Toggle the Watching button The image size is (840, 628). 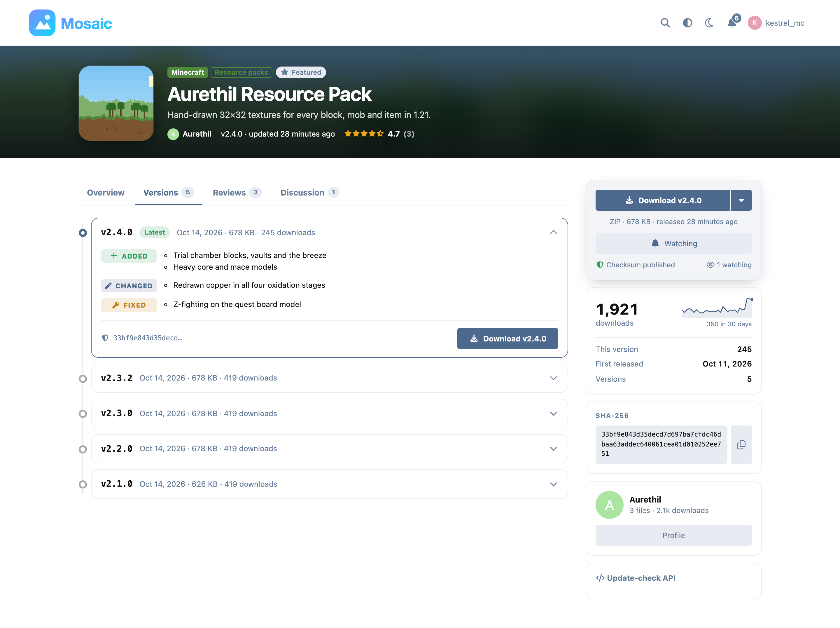tap(673, 244)
